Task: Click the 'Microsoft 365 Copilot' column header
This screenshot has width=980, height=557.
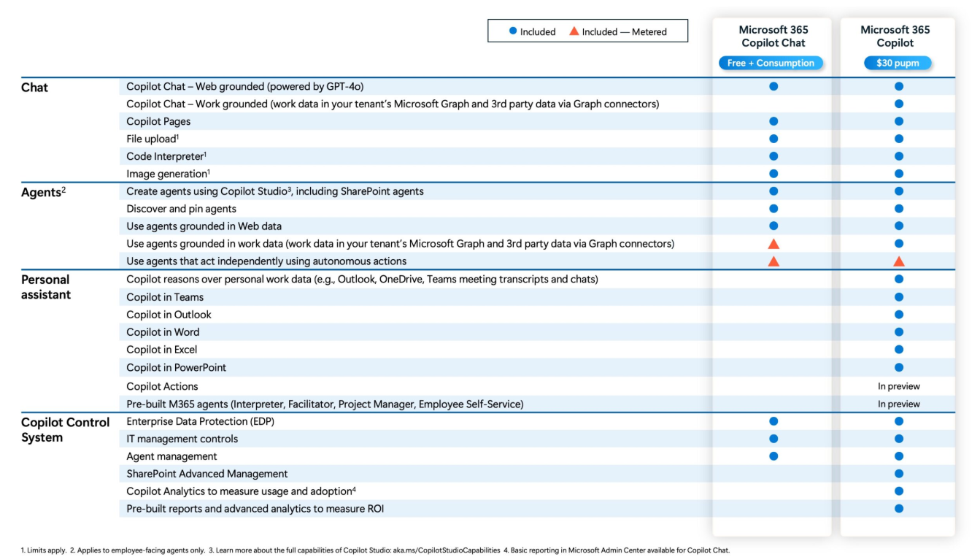Action: point(895,37)
